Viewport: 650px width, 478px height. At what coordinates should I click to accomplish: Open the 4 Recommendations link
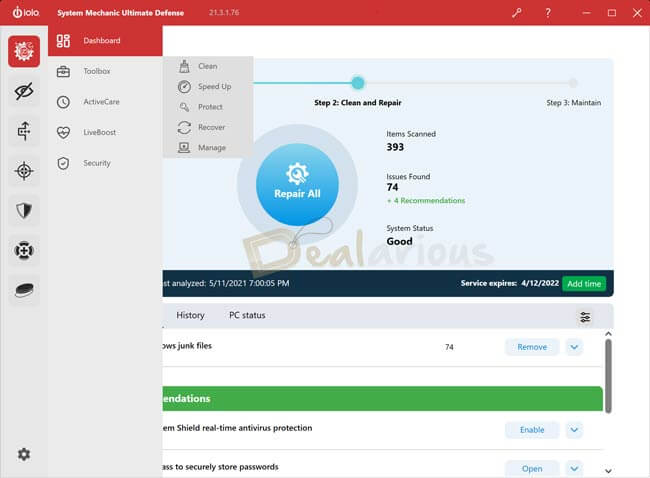[426, 201]
